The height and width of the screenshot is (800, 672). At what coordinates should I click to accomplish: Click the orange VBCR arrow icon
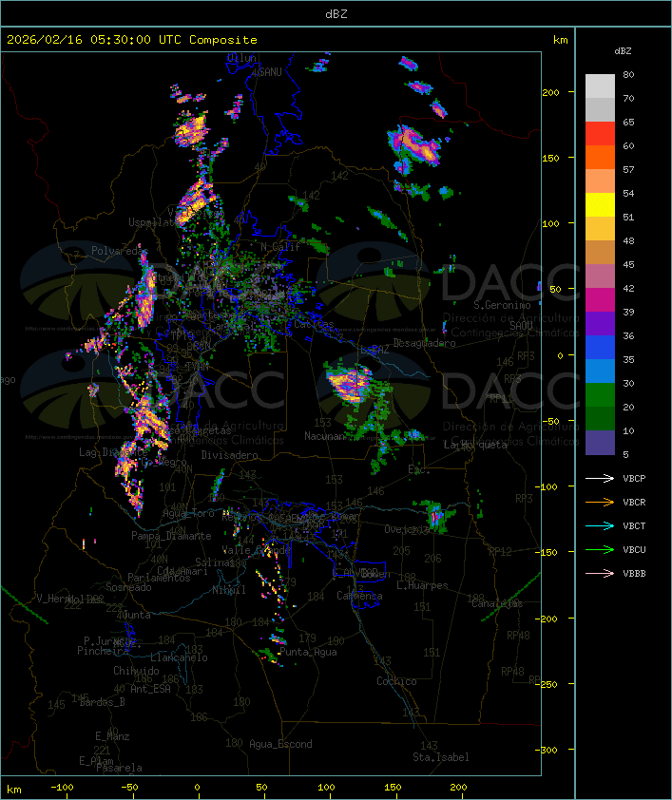coord(600,502)
